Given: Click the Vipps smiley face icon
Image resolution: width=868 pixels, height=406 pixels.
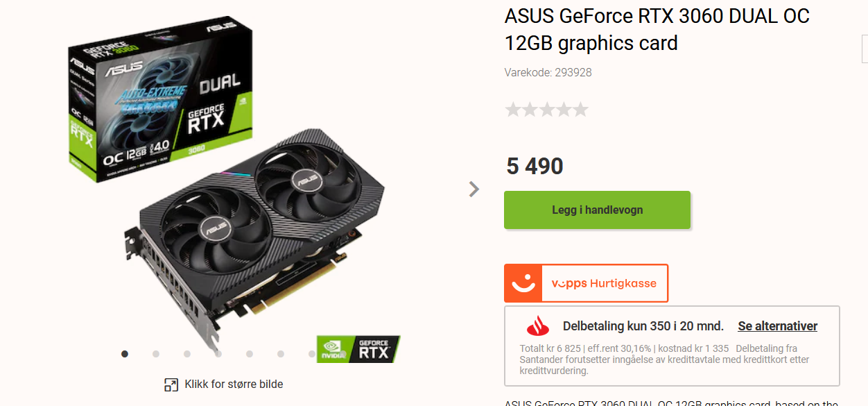Looking at the screenshot, I should point(523,283).
